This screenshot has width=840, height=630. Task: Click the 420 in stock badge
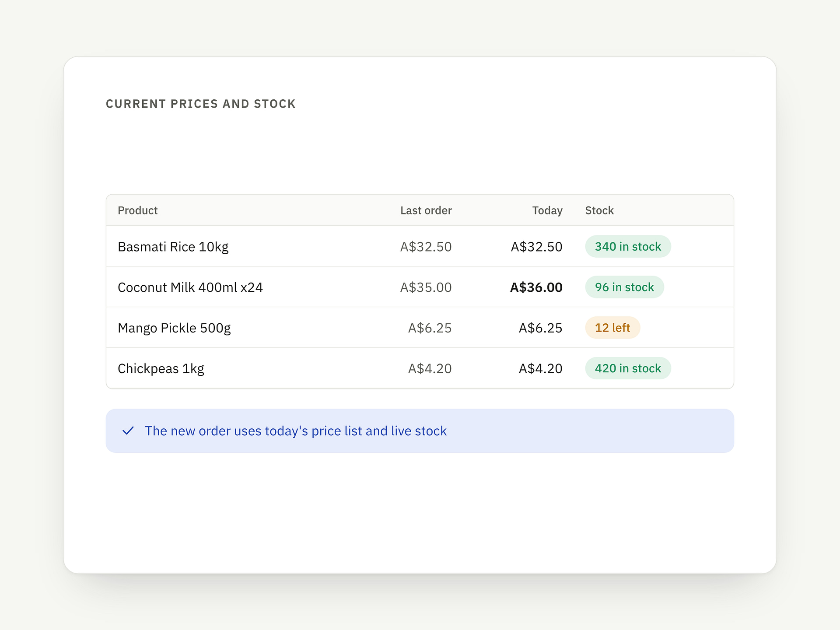pyautogui.click(x=628, y=368)
